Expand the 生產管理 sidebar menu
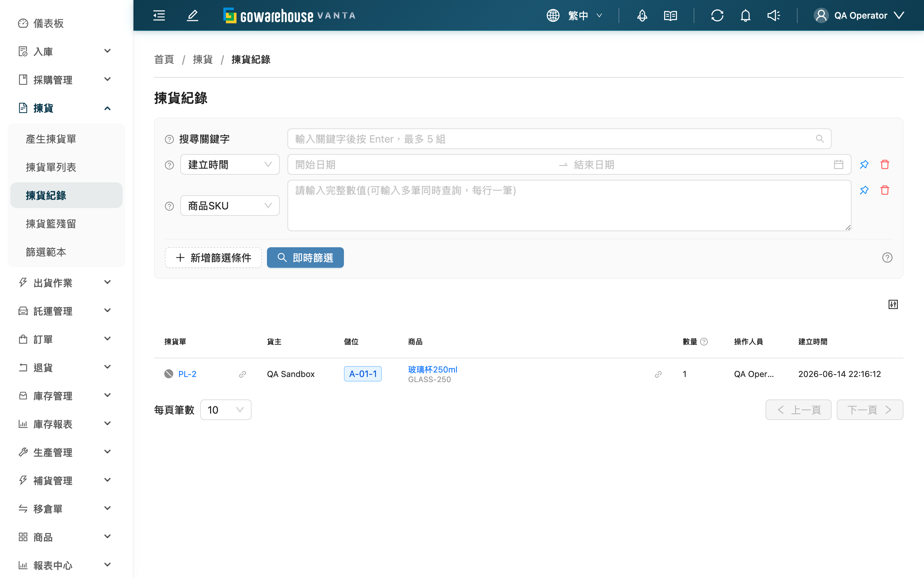 click(x=66, y=452)
